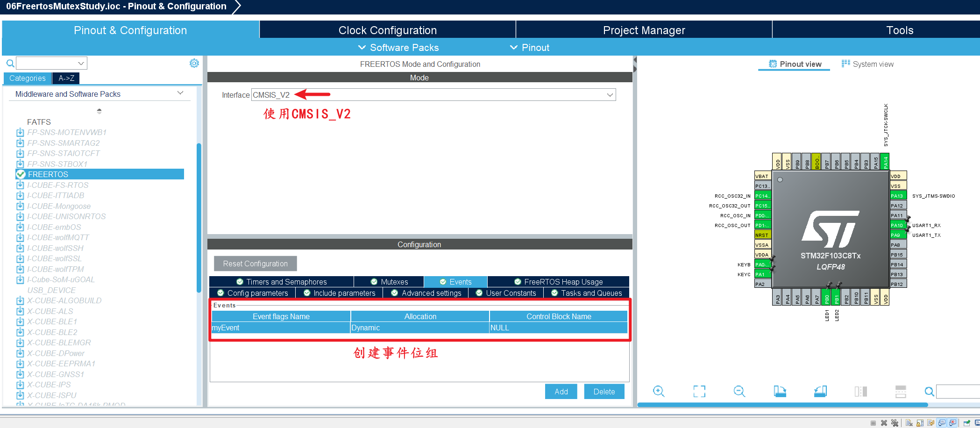Click the search magnifier in the category panel

coord(10,63)
